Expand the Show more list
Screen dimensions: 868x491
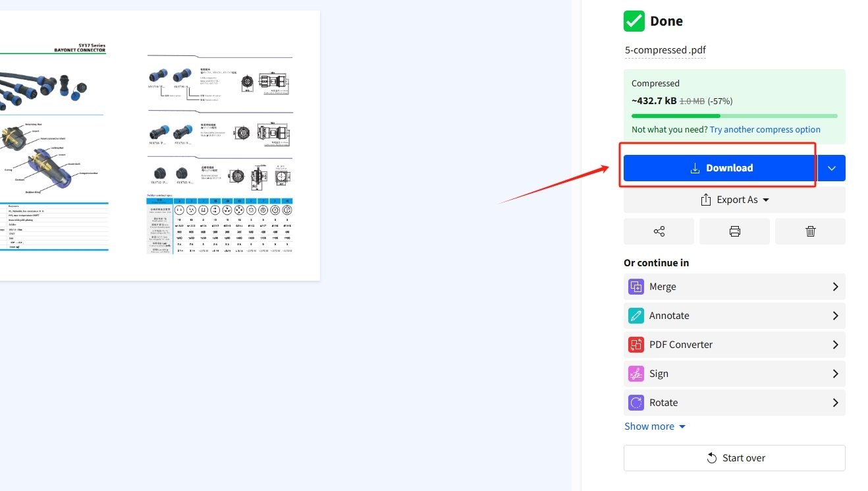coord(655,426)
